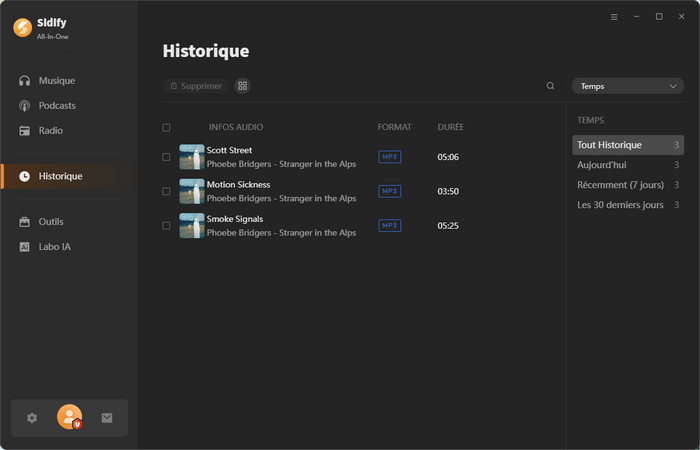Select Les 30 derniers jours filter

[x=620, y=205]
